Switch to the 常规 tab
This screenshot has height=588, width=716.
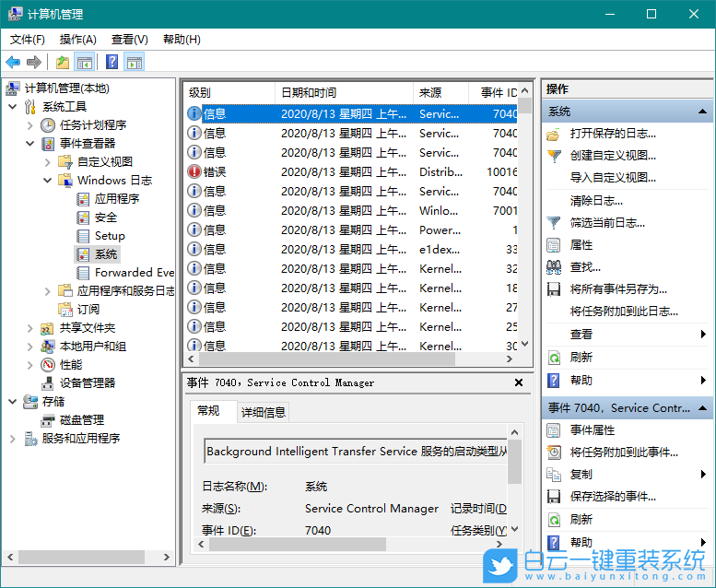click(208, 411)
